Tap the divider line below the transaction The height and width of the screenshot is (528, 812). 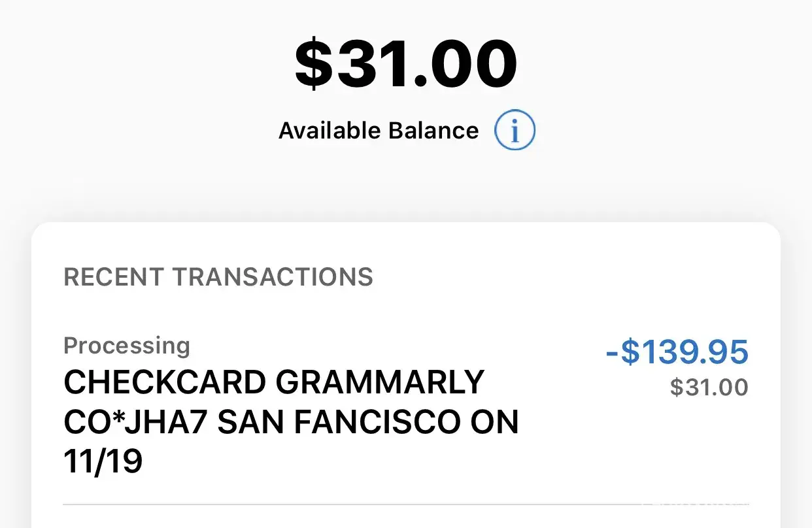(x=405, y=504)
